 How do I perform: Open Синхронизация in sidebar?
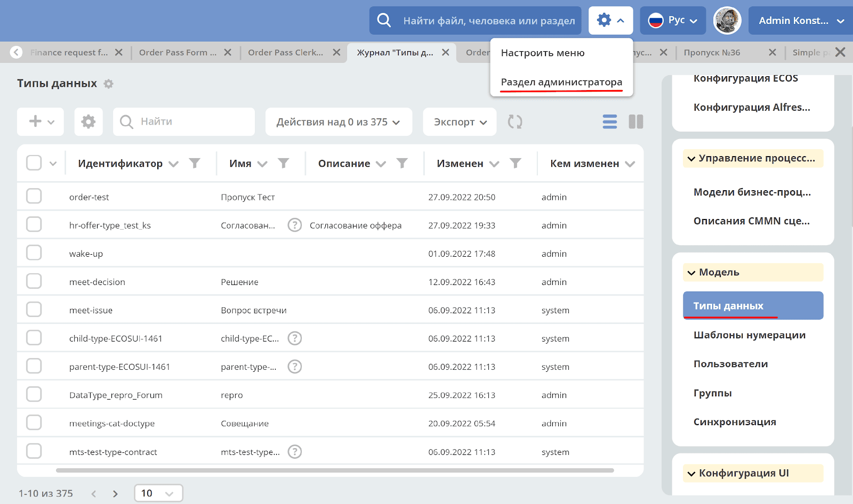(x=735, y=422)
